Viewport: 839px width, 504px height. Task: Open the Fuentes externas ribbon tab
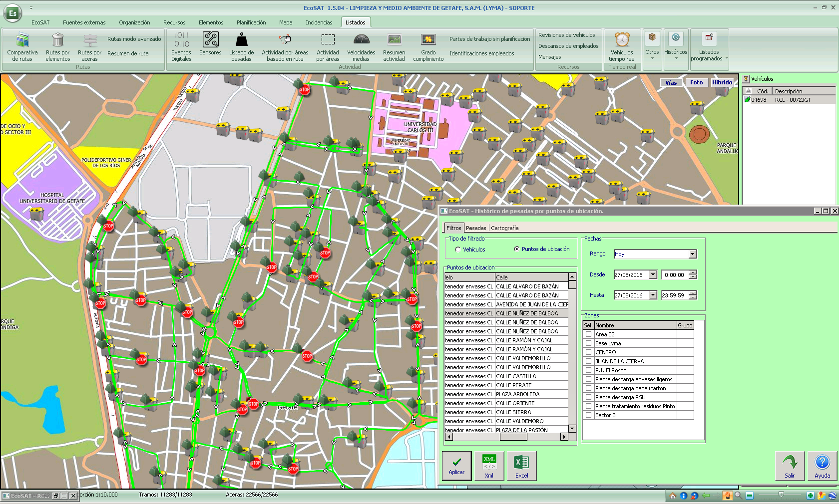(84, 22)
